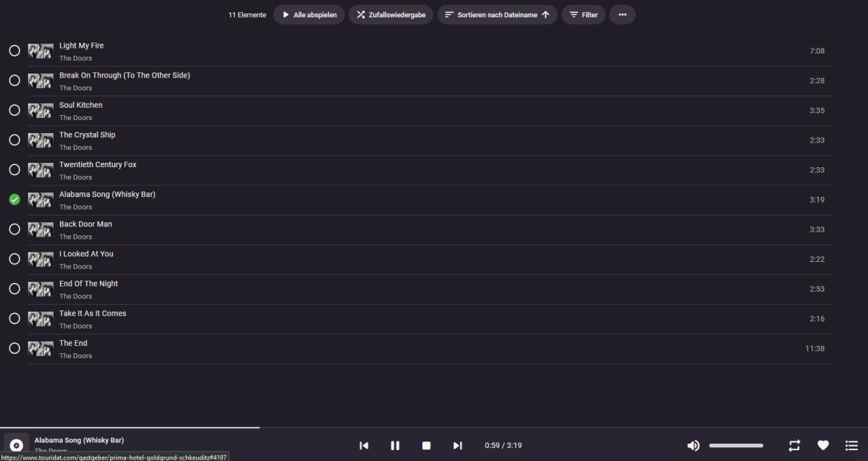Click Back Door Man title
This screenshot has width=868, height=461.
point(85,224)
